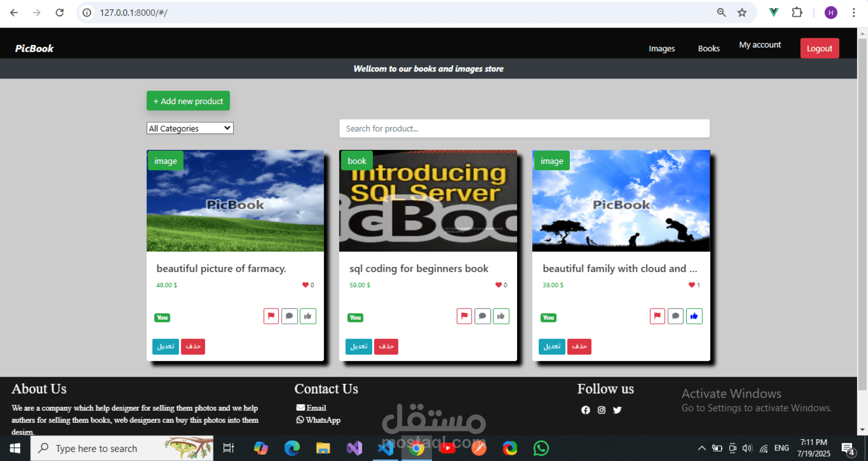868x461 pixels.
Task: Like the beautiful picture of farmacy product
Action: pos(308,316)
